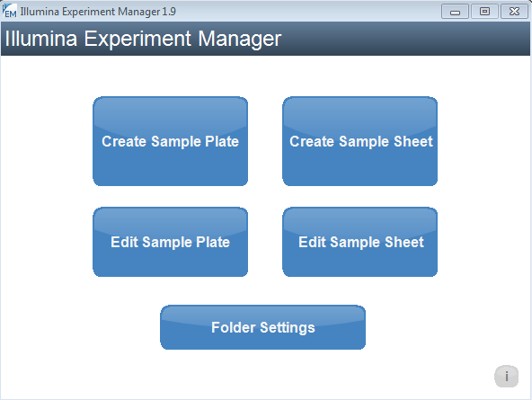Minimize the Illumina Experiment Manager window
Image resolution: width=532 pixels, height=400 pixels.
click(455, 12)
